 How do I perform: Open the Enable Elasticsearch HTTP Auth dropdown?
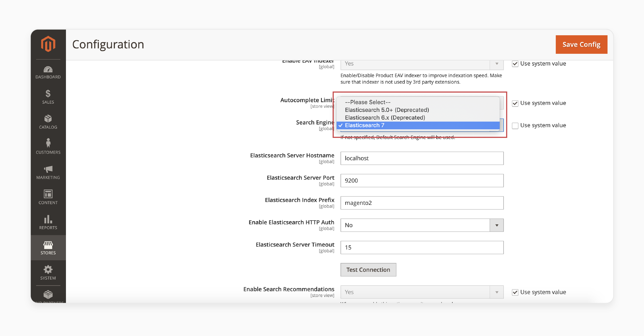tap(422, 225)
